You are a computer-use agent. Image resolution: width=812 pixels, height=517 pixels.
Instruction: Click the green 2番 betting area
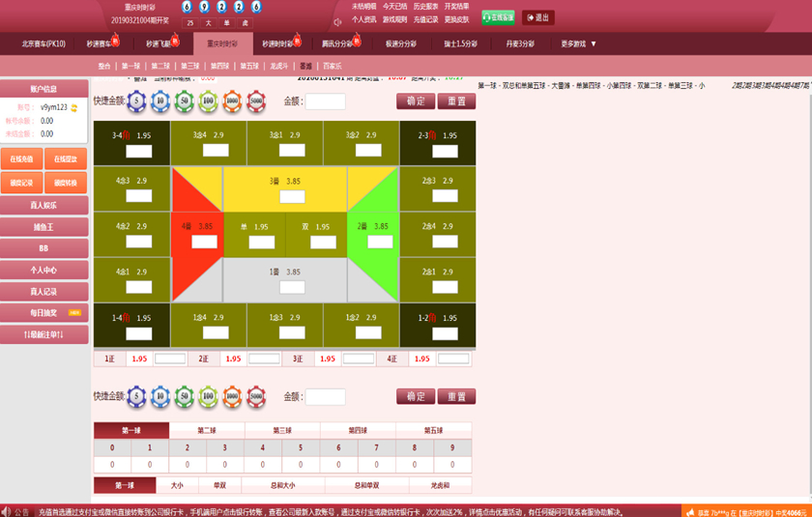click(373, 232)
